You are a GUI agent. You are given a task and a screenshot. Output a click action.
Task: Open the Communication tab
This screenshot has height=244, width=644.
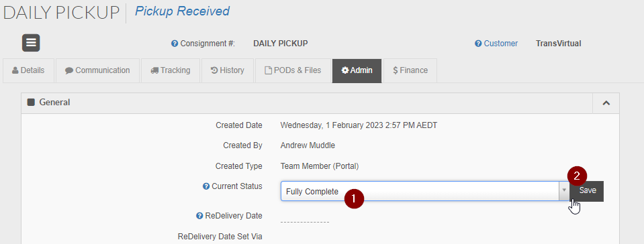click(97, 70)
